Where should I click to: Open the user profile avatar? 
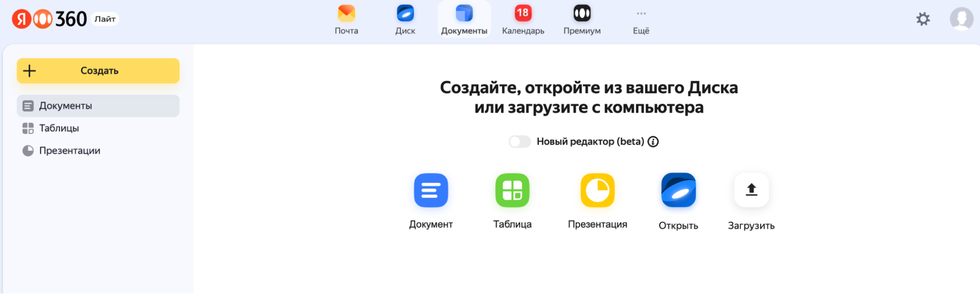(x=961, y=19)
